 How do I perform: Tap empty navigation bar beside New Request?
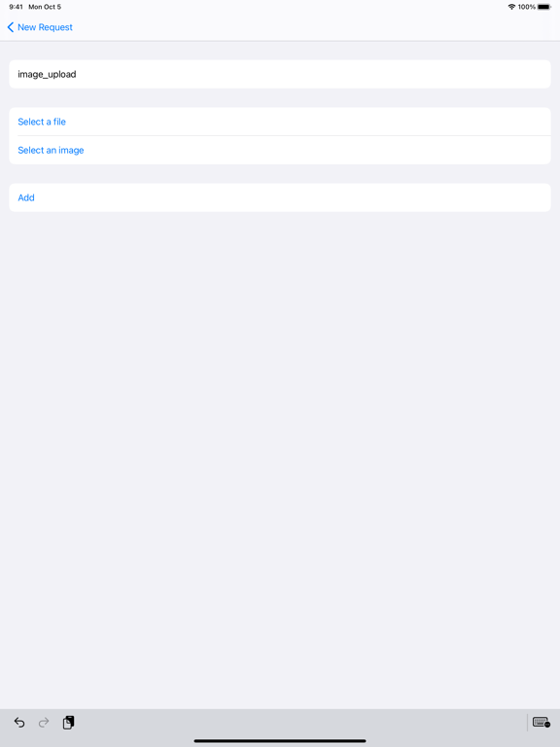coord(314,27)
